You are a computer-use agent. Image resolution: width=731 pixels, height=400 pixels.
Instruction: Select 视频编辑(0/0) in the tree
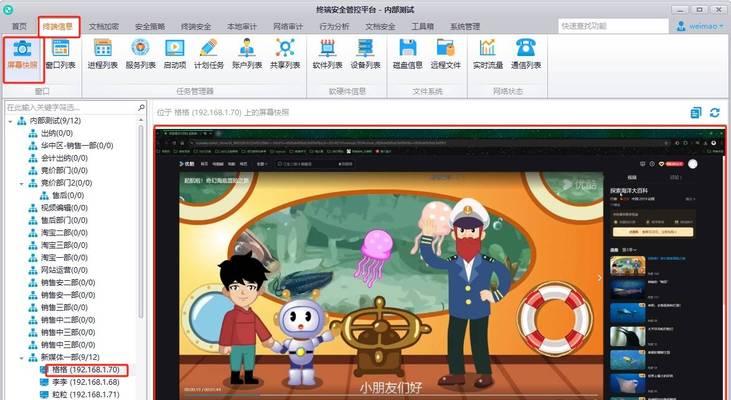pyautogui.click(x=64, y=208)
